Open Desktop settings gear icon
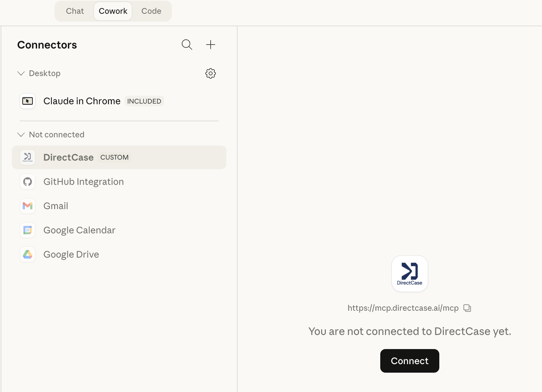The image size is (542, 392). tap(210, 73)
